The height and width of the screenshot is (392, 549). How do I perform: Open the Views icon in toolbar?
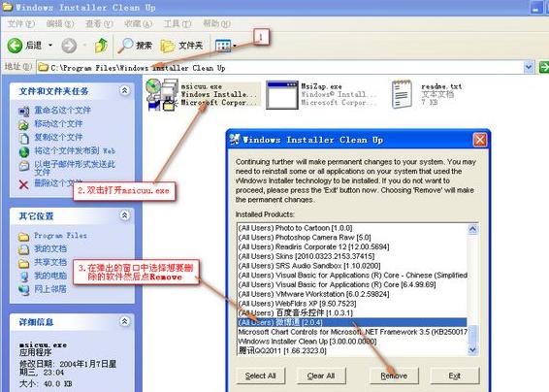[x=223, y=46]
